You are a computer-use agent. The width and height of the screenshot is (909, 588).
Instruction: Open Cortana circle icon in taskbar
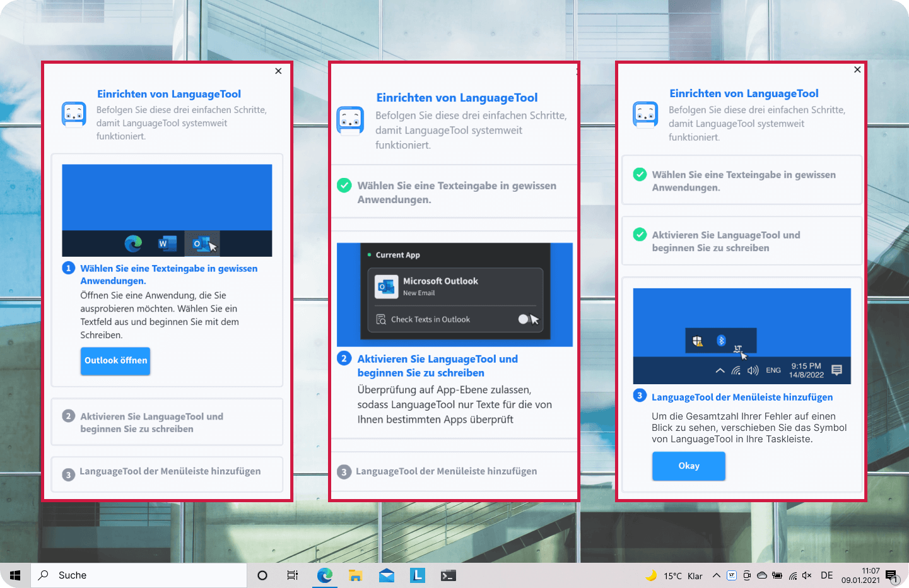pyautogui.click(x=262, y=575)
